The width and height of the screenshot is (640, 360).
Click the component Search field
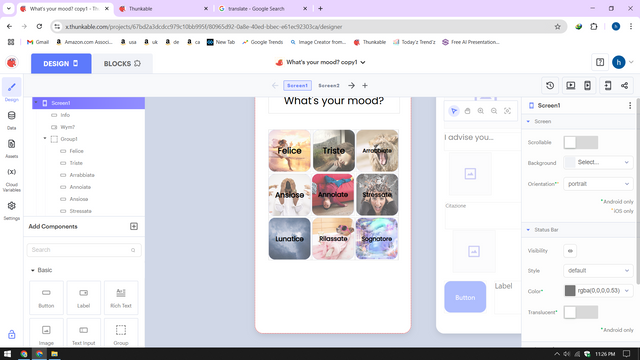[84, 250]
